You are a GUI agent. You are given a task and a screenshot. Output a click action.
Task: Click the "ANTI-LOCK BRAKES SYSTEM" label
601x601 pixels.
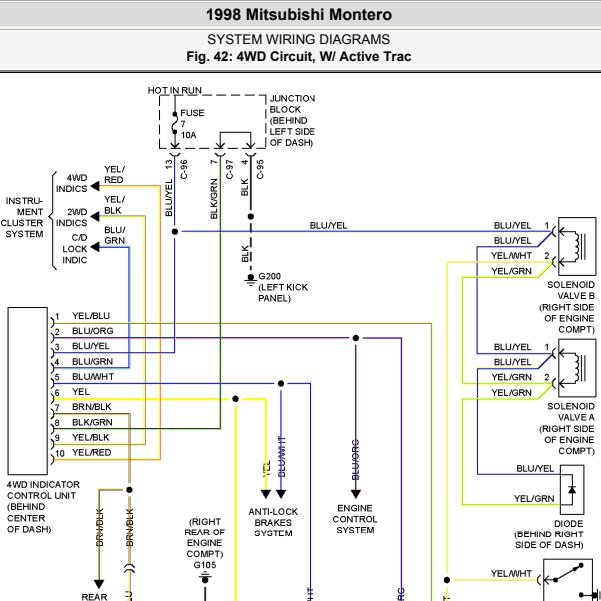[x=273, y=522]
